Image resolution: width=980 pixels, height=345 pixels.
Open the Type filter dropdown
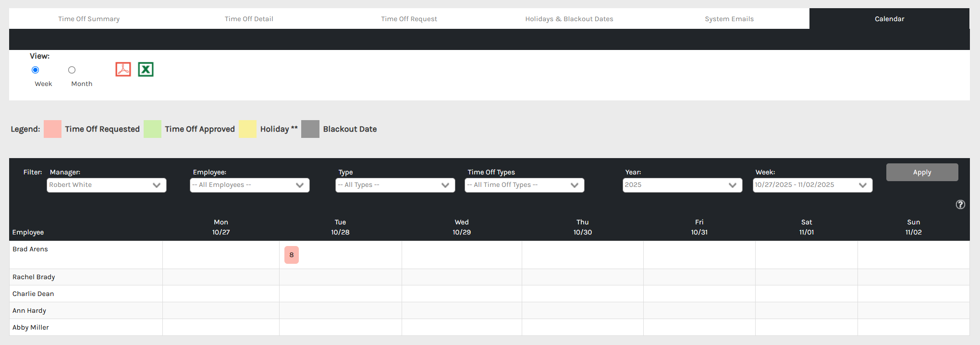pyautogui.click(x=395, y=185)
